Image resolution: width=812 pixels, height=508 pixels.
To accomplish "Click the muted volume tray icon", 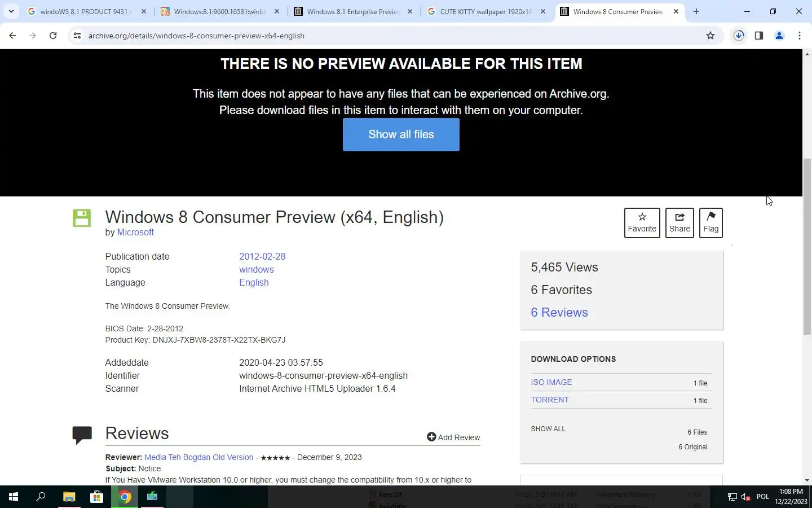I will click(x=745, y=497).
